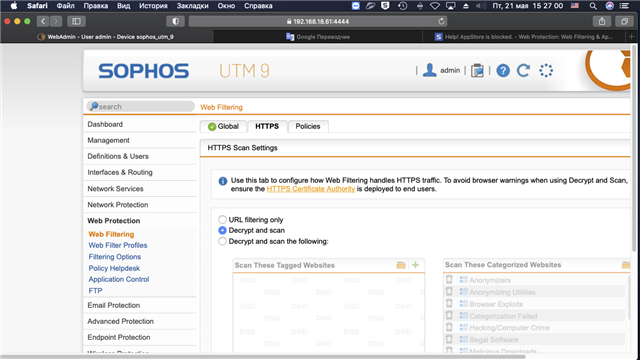The width and height of the screenshot is (640, 360).
Task: Switch to Help AppStore is blocked tab
Action: (524, 37)
